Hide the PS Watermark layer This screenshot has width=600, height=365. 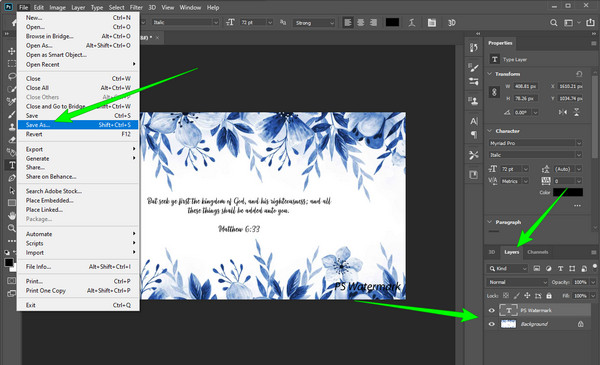(x=492, y=310)
